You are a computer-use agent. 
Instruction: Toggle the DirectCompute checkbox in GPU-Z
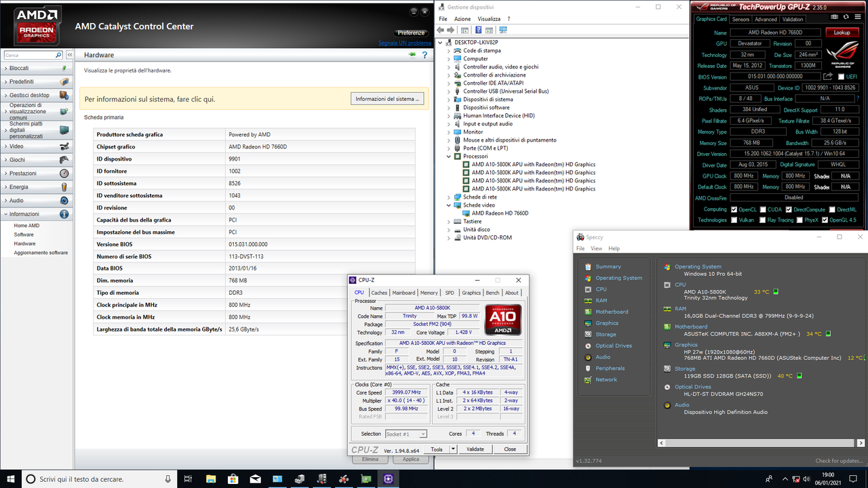[789, 209]
